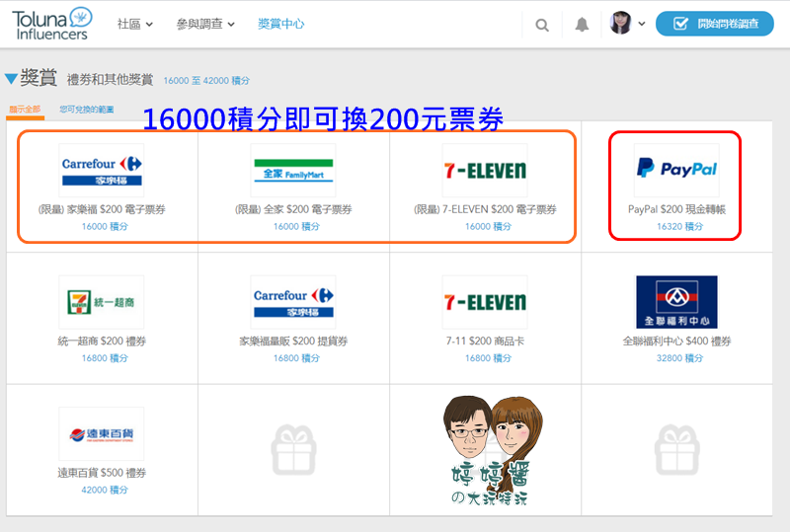Expand the profile avatar dropdown arrow
The width and height of the screenshot is (790, 532).
[x=642, y=24]
